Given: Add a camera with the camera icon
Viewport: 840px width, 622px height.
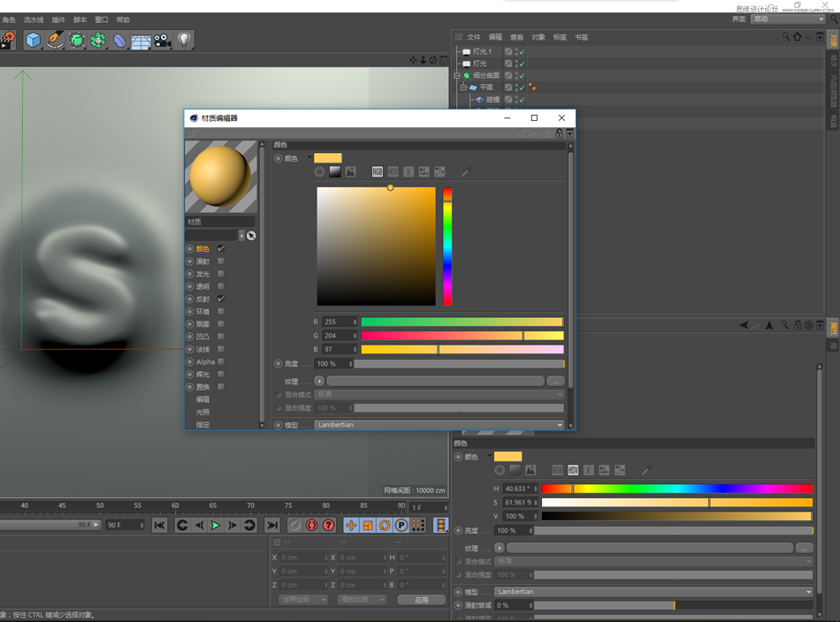Looking at the screenshot, I should [163, 40].
